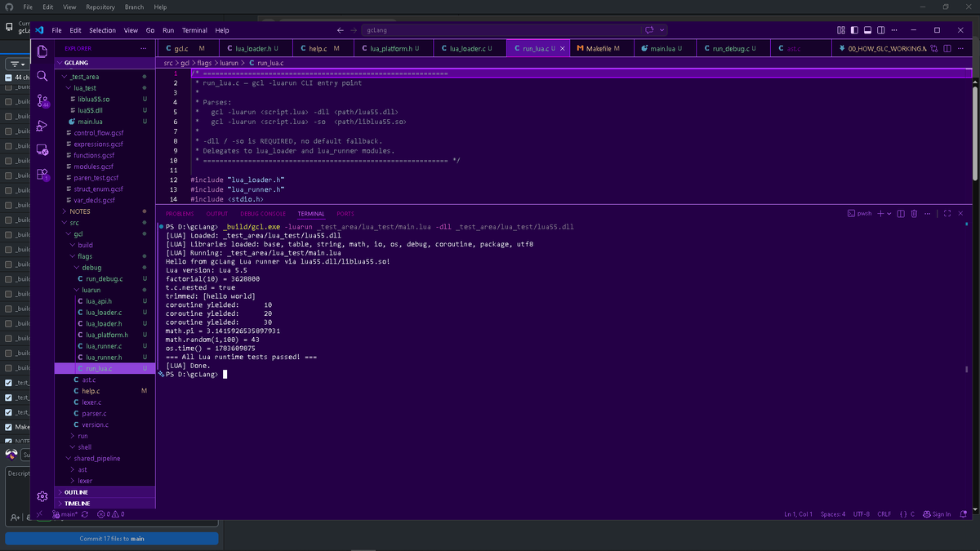Open the Extensions view in the activity bar
Screen dimensions: 980x551
click(x=42, y=175)
